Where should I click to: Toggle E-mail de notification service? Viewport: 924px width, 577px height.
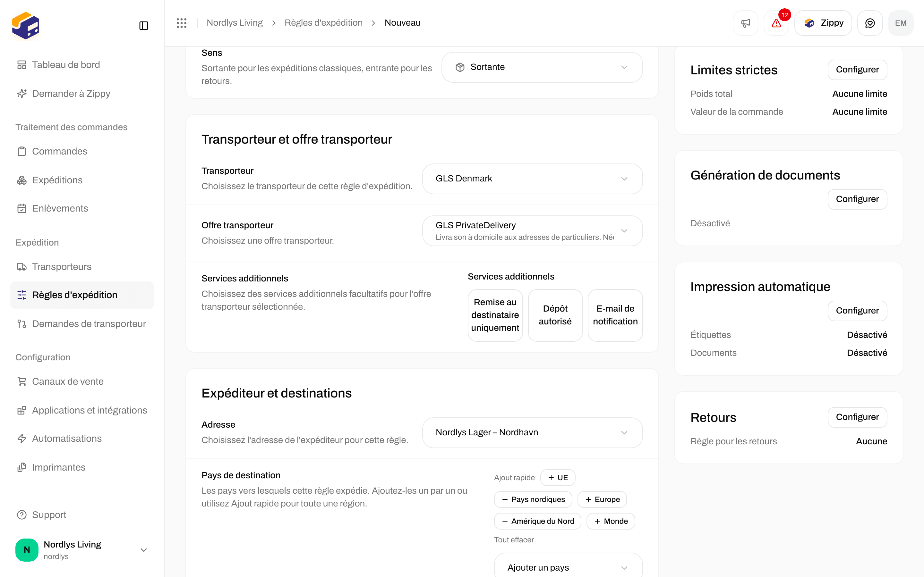[x=615, y=315]
